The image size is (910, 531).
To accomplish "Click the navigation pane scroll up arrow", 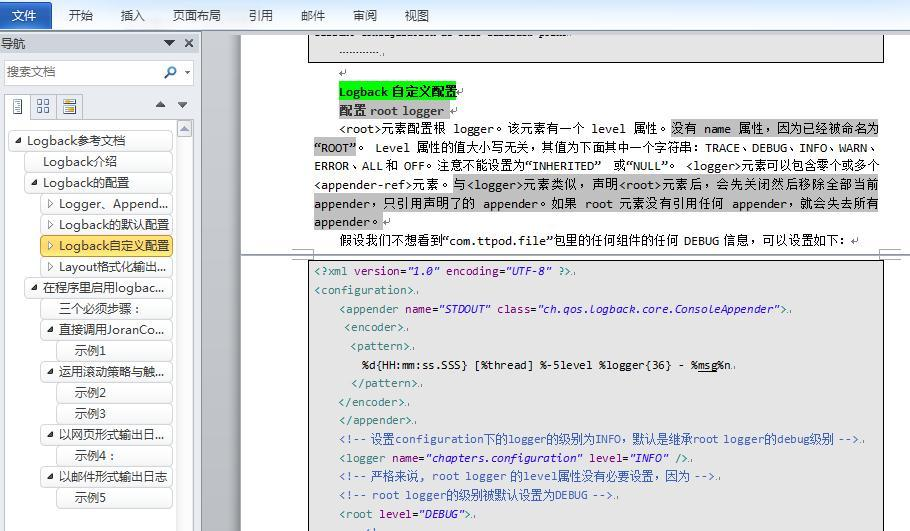I will point(184,129).
